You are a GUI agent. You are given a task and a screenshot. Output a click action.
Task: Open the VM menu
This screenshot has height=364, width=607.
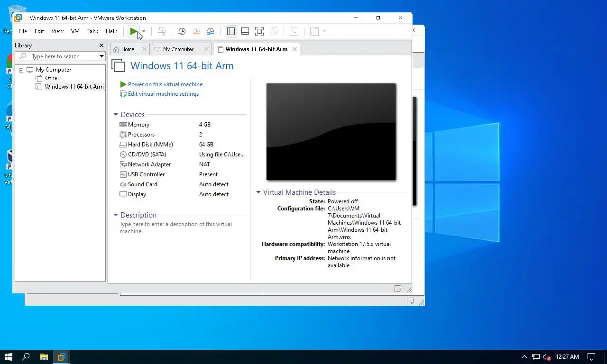pyautogui.click(x=75, y=31)
